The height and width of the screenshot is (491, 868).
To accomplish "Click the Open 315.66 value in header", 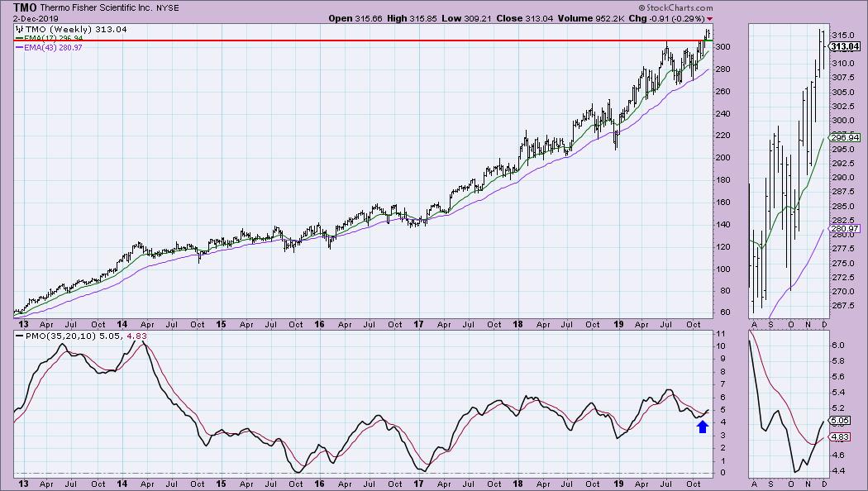I will [x=355, y=19].
